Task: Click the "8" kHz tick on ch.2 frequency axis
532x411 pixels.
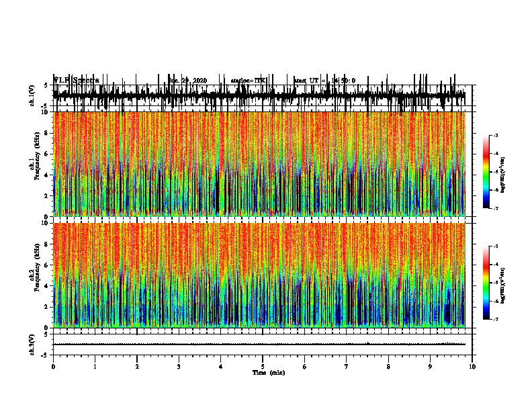Action: (x=46, y=244)
